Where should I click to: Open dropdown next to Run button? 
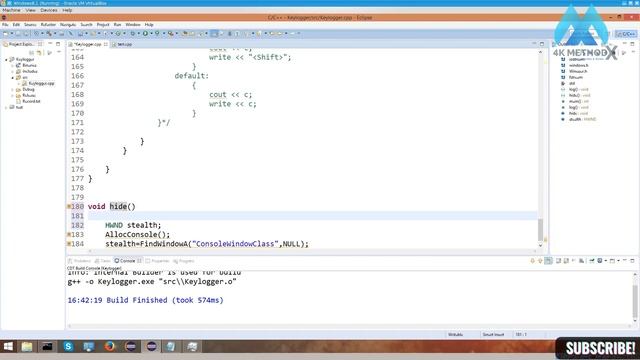[151, 33]
